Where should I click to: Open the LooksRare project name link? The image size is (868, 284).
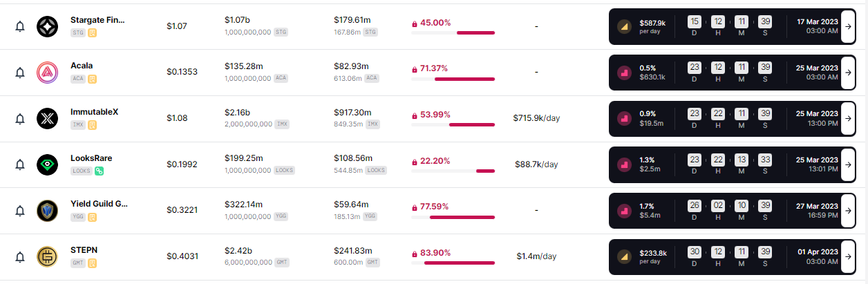pos(91,158)
